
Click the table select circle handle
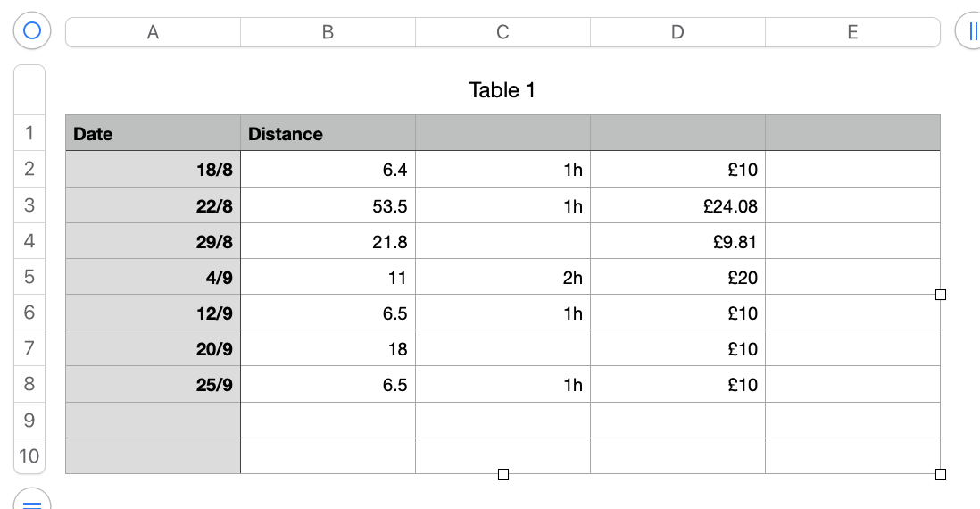coord(32,31)
